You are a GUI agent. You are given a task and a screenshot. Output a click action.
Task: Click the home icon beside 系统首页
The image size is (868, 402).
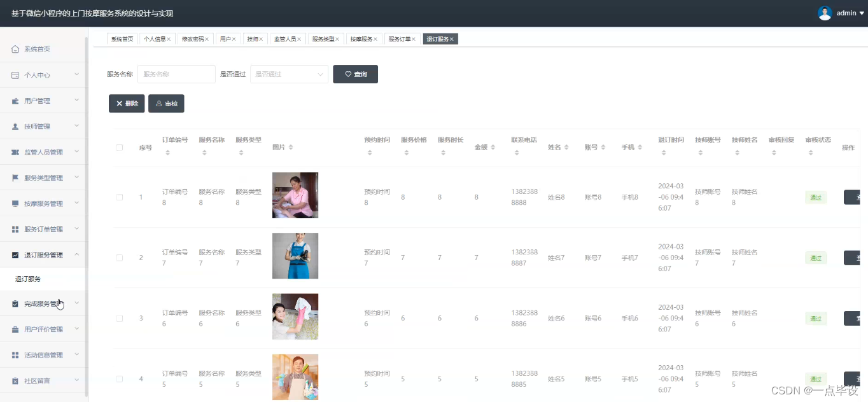[15, 49]
